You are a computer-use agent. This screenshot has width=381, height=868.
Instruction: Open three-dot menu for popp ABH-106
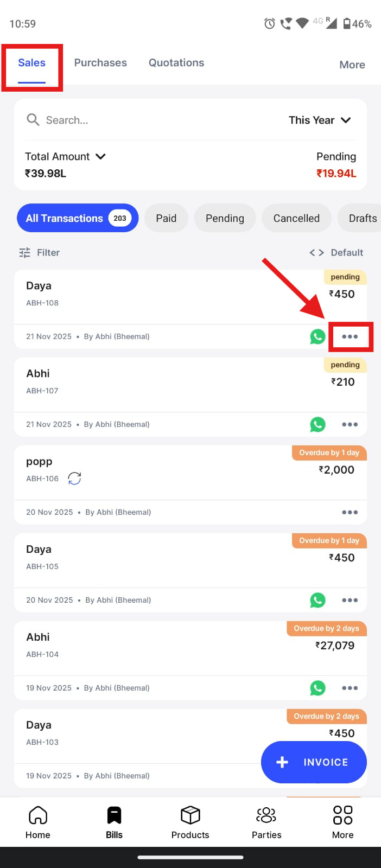click(350, 513)
